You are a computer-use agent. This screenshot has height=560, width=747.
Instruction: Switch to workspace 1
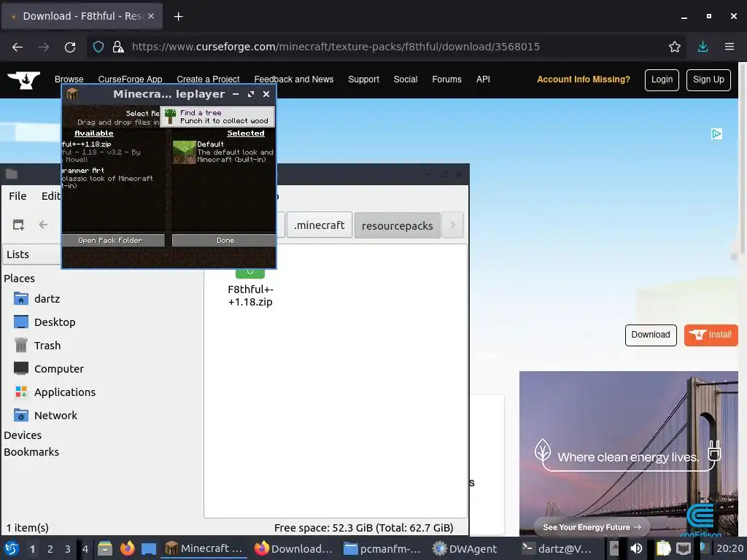[x=32, y=549]
